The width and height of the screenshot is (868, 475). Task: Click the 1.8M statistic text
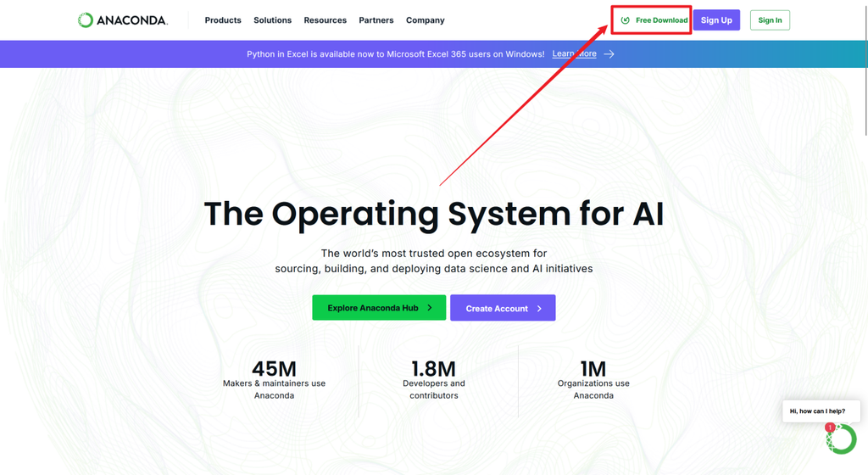pyautogui.click(x=433, y=369)
